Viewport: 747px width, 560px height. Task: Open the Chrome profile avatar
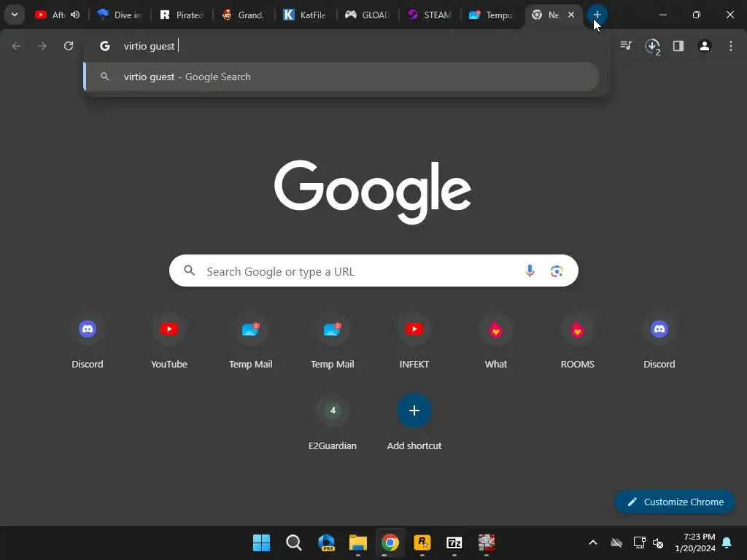pyautogui.click(x=705, y=46)
